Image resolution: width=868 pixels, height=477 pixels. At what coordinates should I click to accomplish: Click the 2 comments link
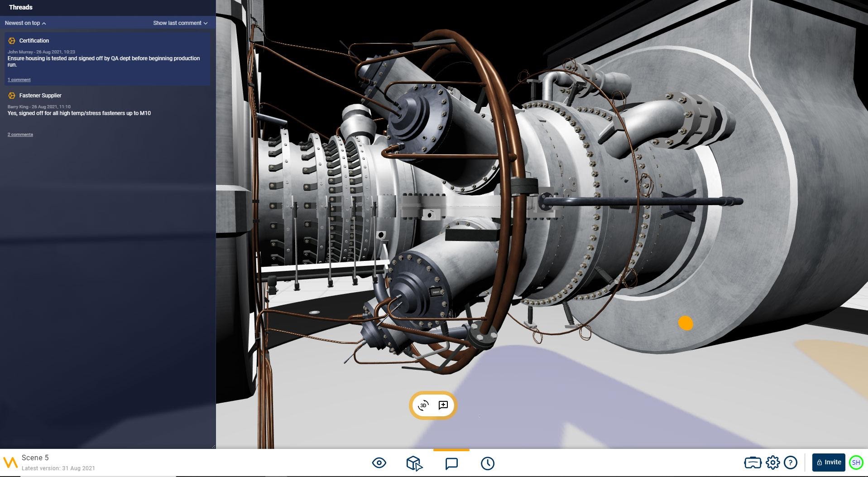[20, 135]
